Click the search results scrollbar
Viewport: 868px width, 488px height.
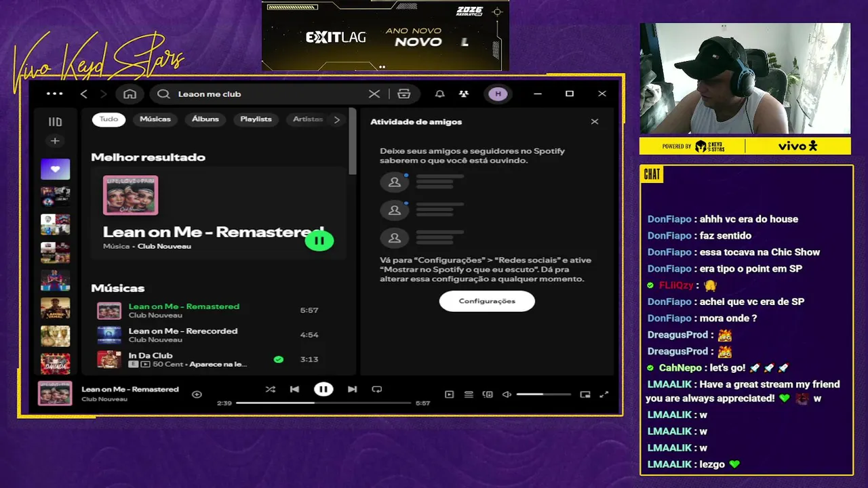(352, 142)
